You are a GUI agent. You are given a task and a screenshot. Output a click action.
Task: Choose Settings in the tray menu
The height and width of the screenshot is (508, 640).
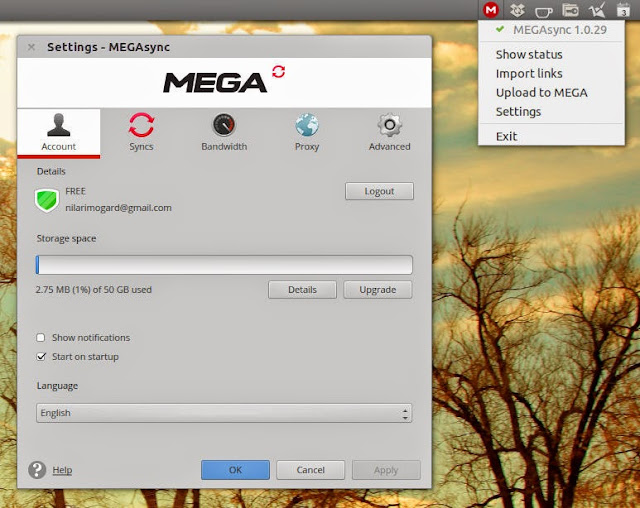coord(518,112)
